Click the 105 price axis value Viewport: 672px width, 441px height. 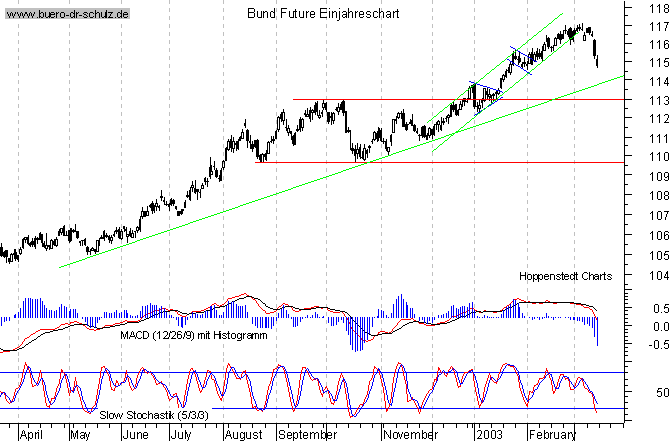click(x=659, y=256)
